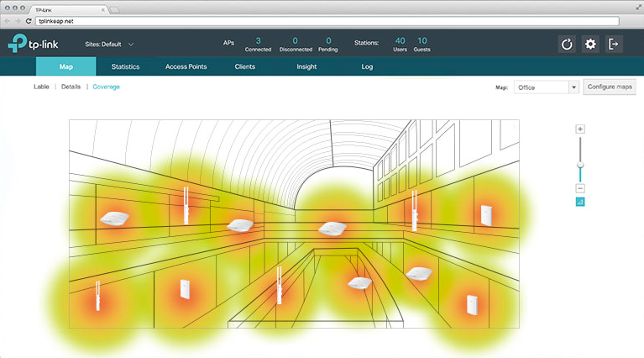
Task: Click the teal fit-to-screen icon below zoom controls
Action: [580, 202]
